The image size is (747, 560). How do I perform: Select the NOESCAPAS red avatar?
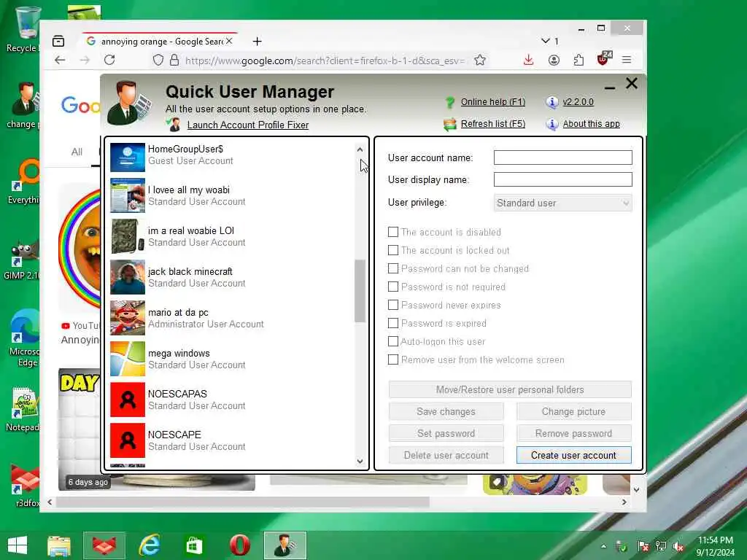point(127,400)
